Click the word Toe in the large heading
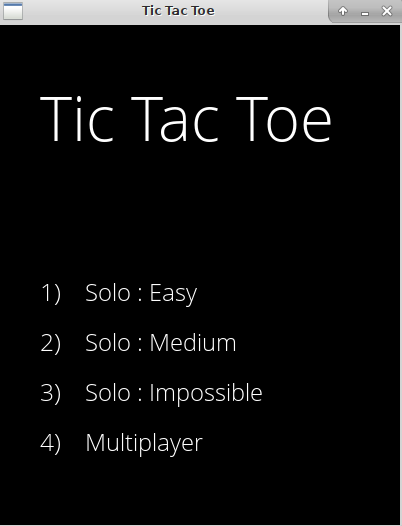The height and width of the screenshot is (526, 402). point(284,119)
